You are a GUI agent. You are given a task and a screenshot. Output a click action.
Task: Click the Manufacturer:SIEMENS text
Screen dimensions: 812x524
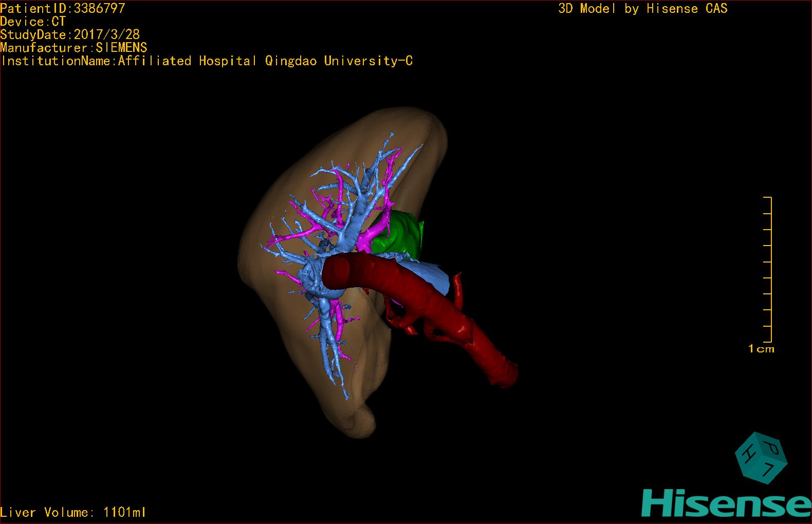(73, 48)
